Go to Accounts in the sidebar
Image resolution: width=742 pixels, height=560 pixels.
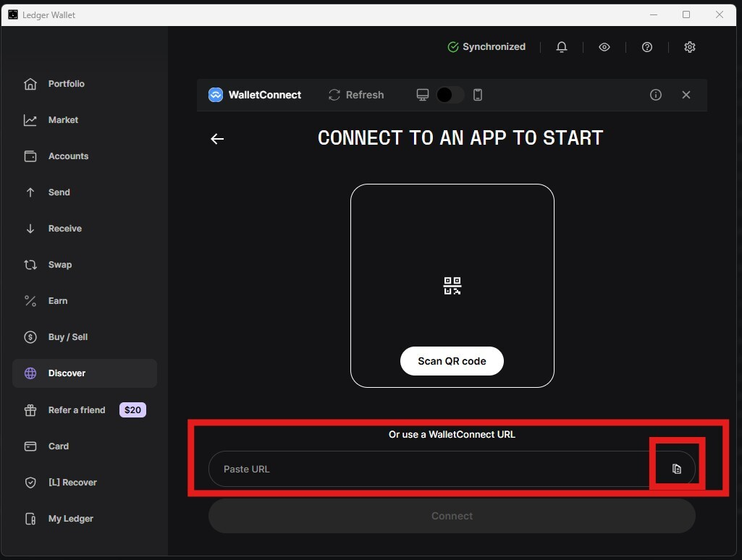[68, 156]
